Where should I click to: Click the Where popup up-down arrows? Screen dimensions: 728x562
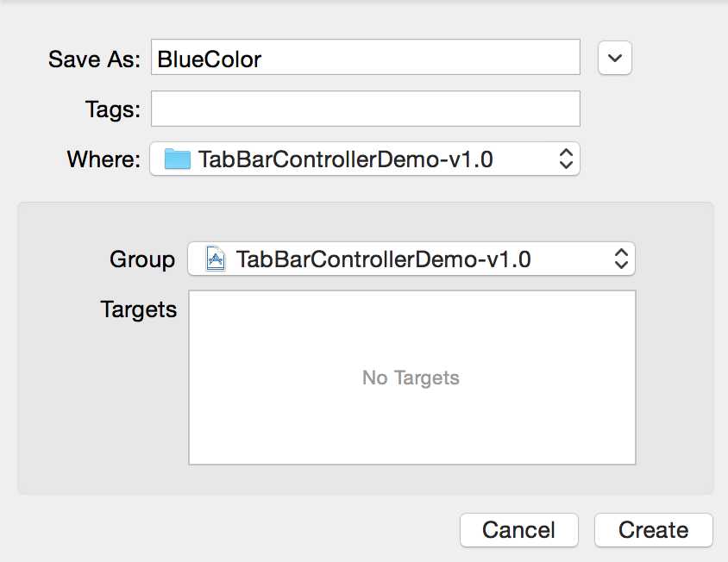coord(566,159)
